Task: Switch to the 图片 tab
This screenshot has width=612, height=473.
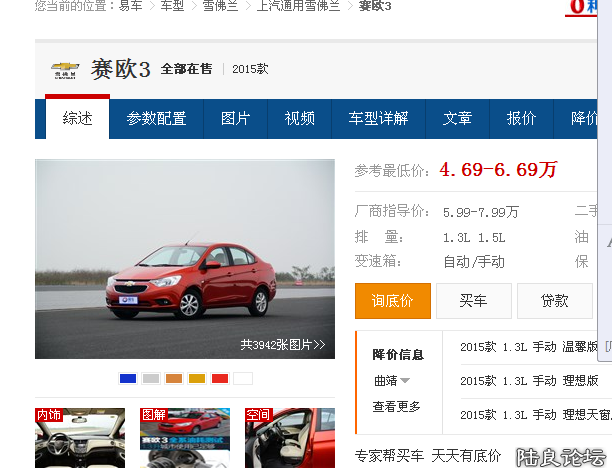Action: [x=235, y=119]
